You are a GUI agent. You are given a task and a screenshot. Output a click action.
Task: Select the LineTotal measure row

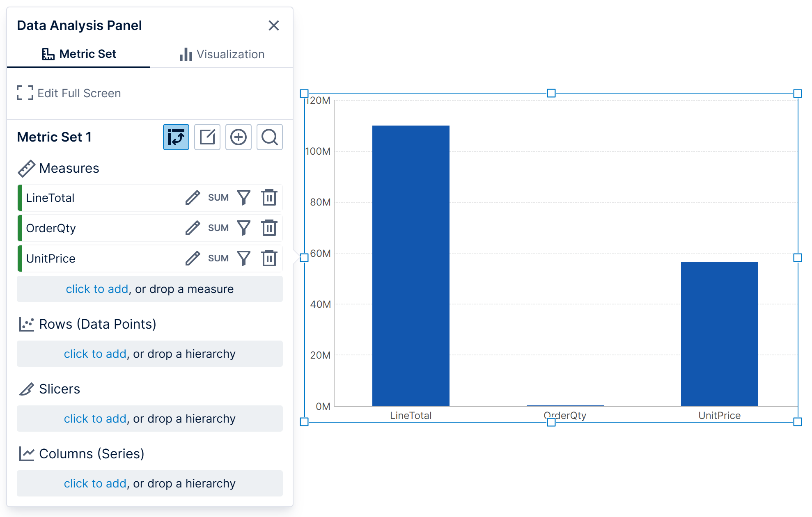(x=150, y=198)
